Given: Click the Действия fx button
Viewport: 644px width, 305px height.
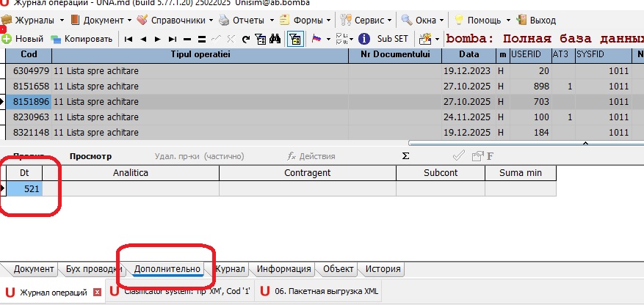Looking at the screenshot, I should point(311,156).
